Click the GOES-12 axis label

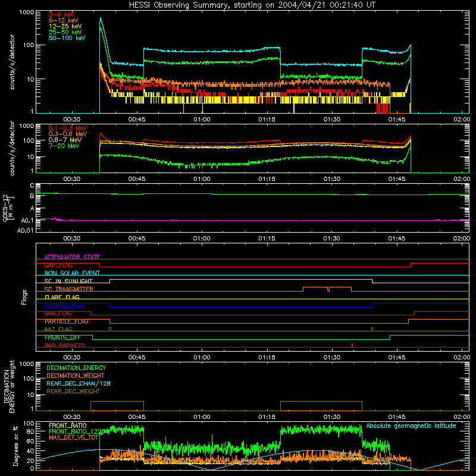click(x=8, y=208)
